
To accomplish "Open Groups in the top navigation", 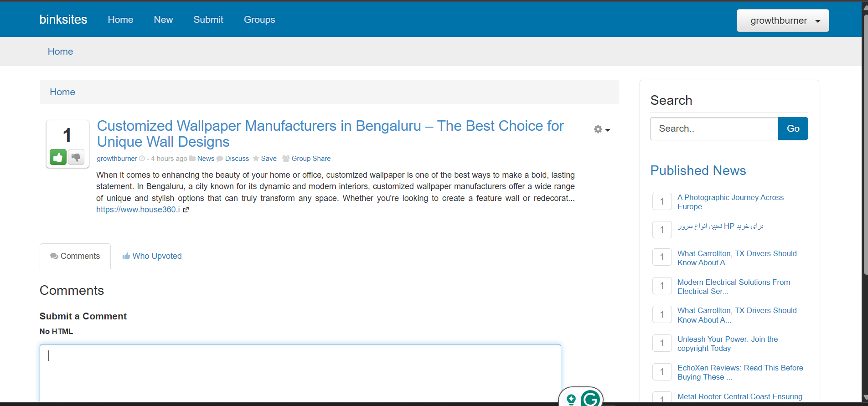I will coord(259,20).
